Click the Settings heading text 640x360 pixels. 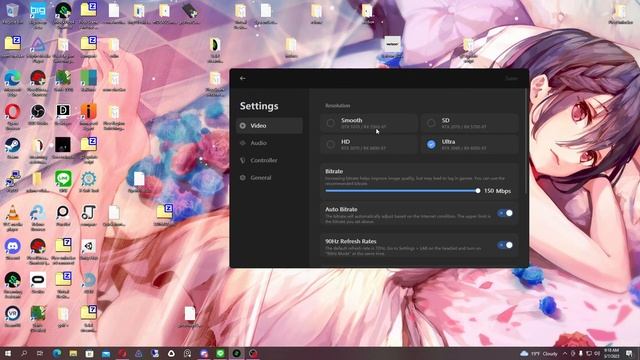(259, 106)
